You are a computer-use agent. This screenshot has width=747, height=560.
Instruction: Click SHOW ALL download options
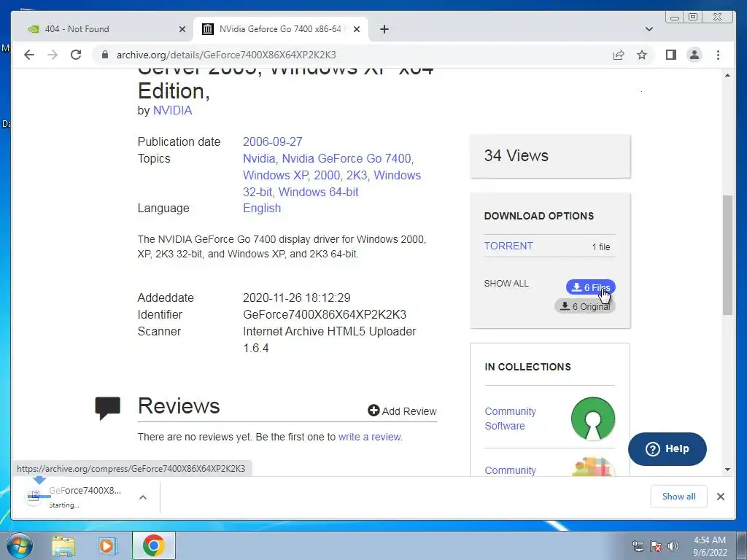[x=506, y=284]
